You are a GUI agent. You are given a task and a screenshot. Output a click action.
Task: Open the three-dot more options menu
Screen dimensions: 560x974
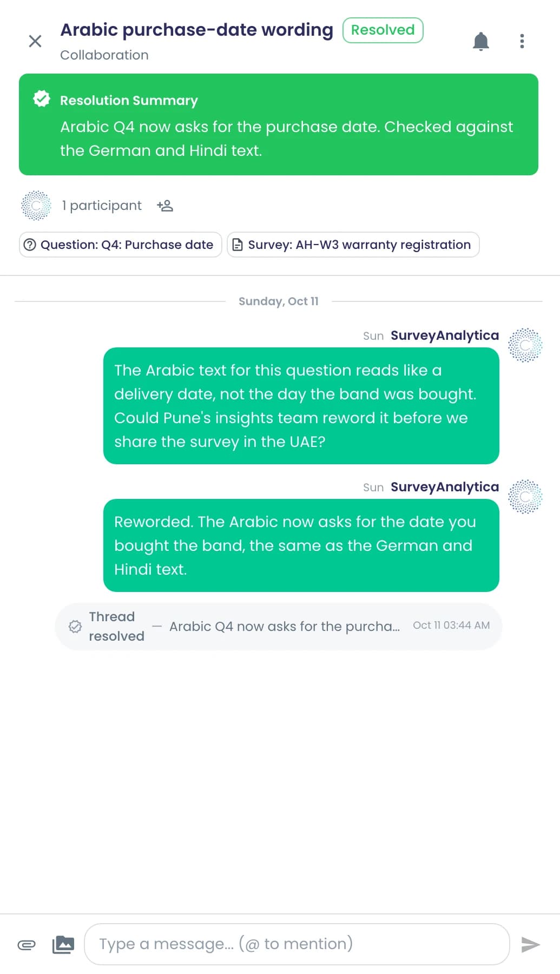(x=522, y=41)
